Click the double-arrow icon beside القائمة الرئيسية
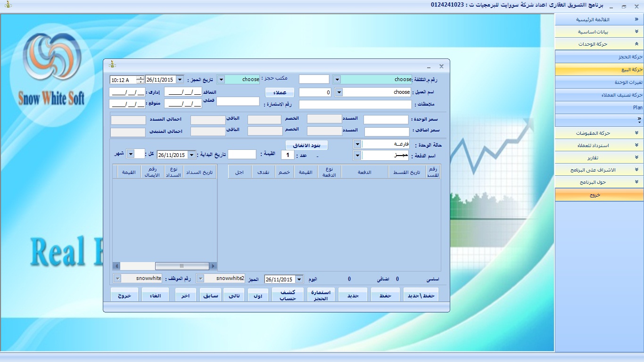Screen dimensions: 644x362 point(636,20)
